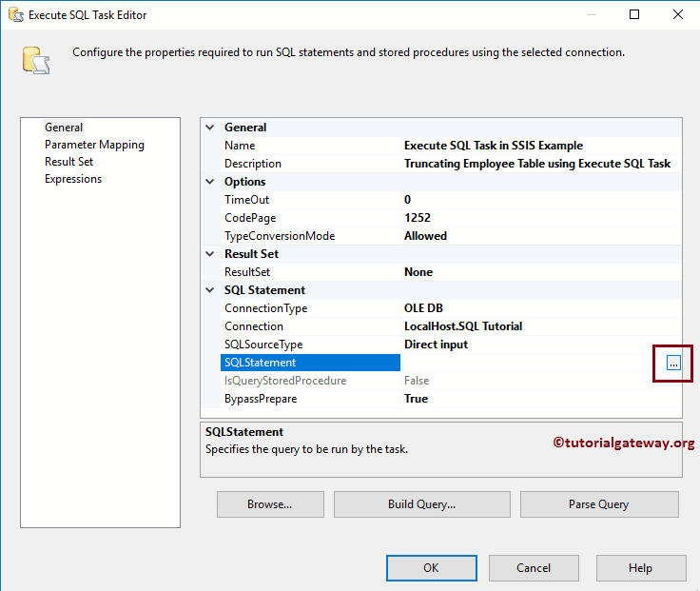Change the TypeConversionMode value 'Allowed'
700x591 pixels.
point(541,236)
